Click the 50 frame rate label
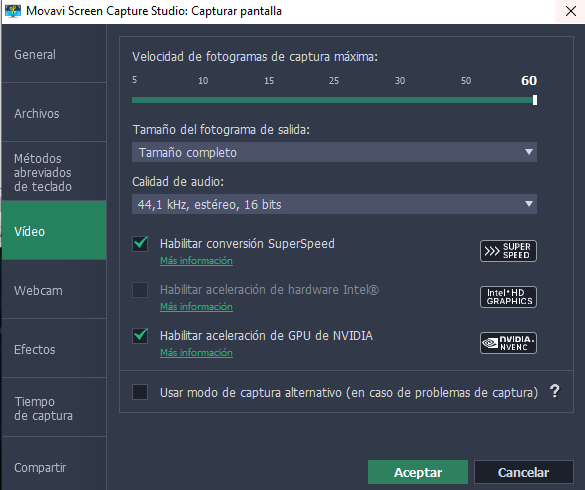 pyautogui.click(x=466, y=81)
